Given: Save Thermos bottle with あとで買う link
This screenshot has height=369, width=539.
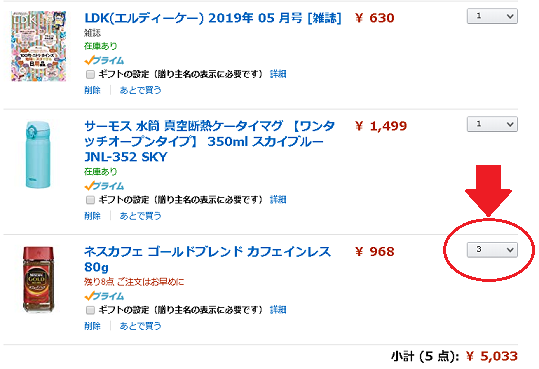Looking at the screenshot, I should click(140, 216).
